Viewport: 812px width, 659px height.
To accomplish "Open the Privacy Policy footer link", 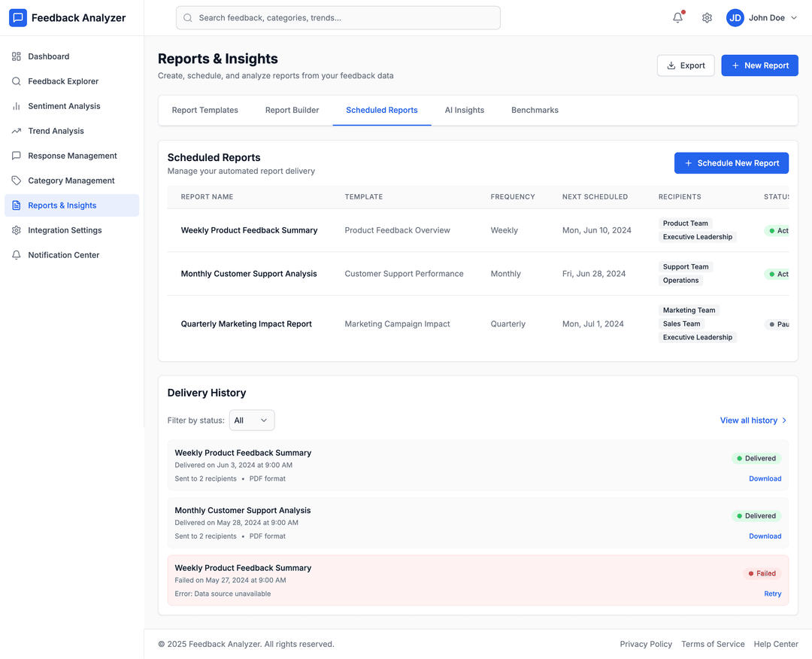I will (646, 644).
